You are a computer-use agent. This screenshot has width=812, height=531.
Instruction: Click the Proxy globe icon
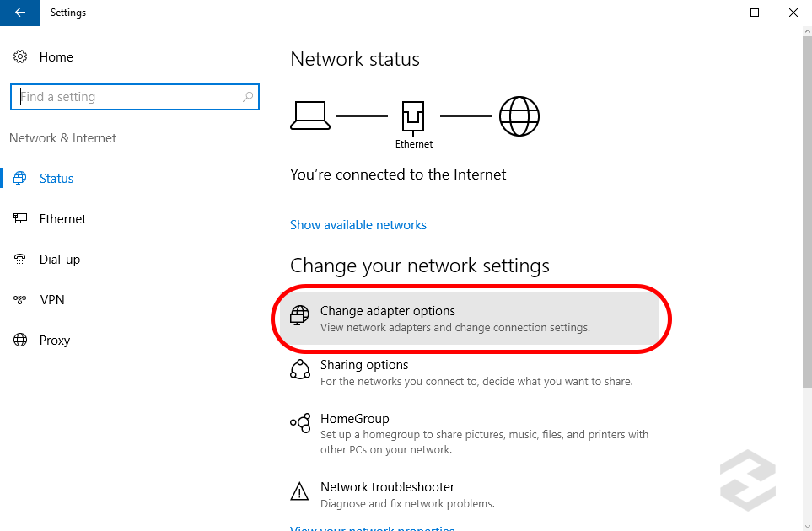coord(20,341)
